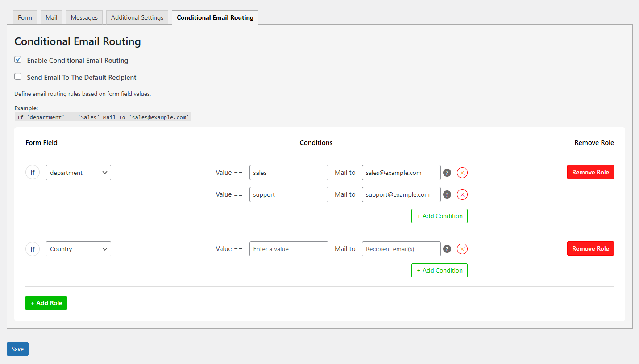Uncheck Enable Conditional Email Routing
The width and height of the screenshot is (639, 364).
point(18,60)
